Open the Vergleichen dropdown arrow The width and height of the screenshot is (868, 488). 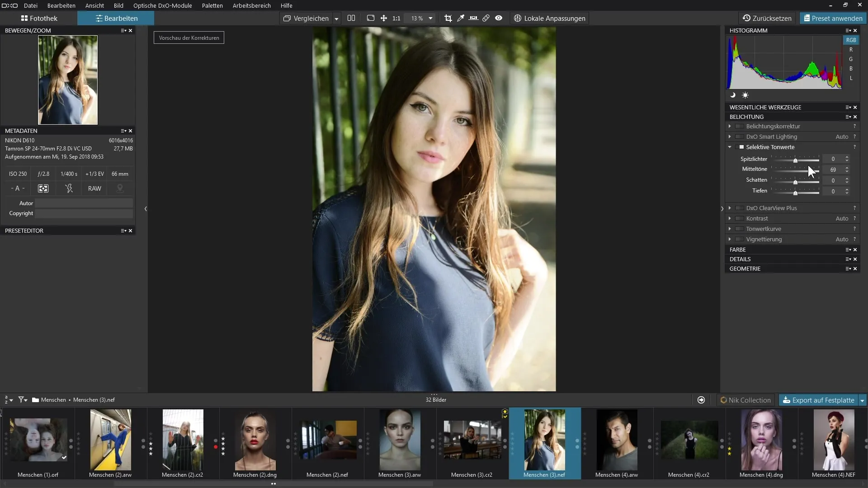pyautogui.click(x=336, y=19)
